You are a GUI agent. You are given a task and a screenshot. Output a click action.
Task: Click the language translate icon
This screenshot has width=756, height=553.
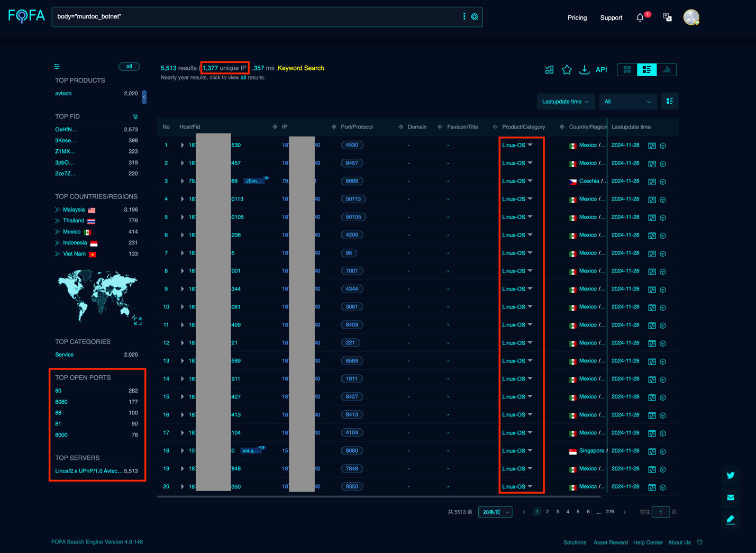(x=667, y=17)
